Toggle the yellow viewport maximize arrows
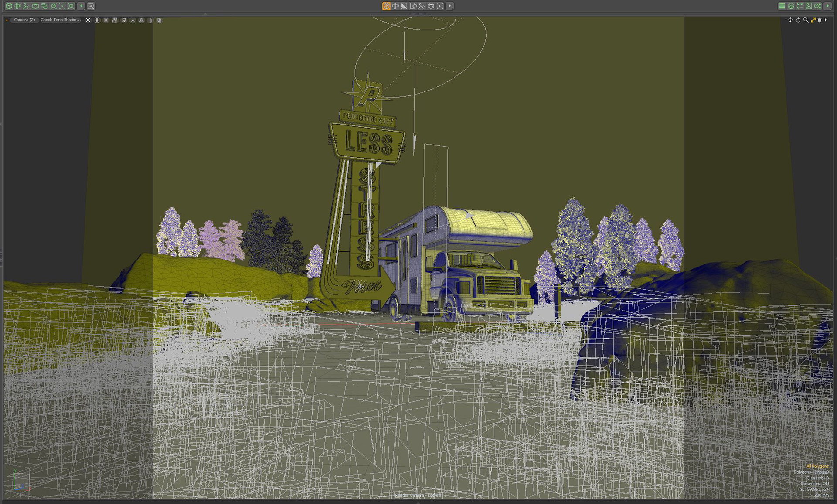The width and height of the screenshot is (837, 504). point(813,20)
